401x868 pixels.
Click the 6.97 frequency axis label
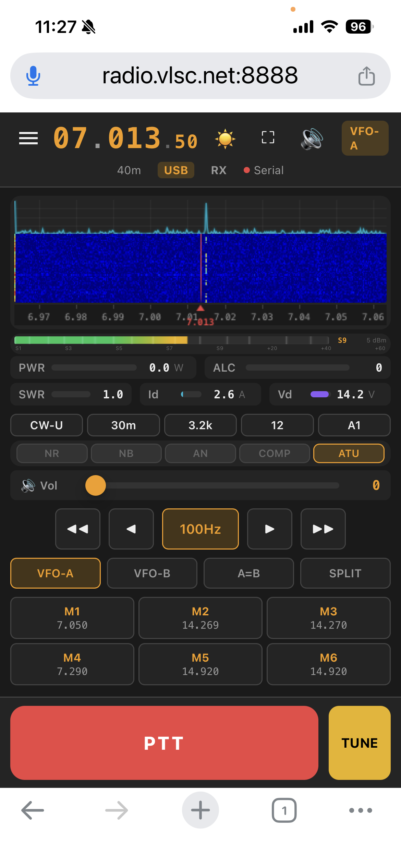click(x=39, y=317)
